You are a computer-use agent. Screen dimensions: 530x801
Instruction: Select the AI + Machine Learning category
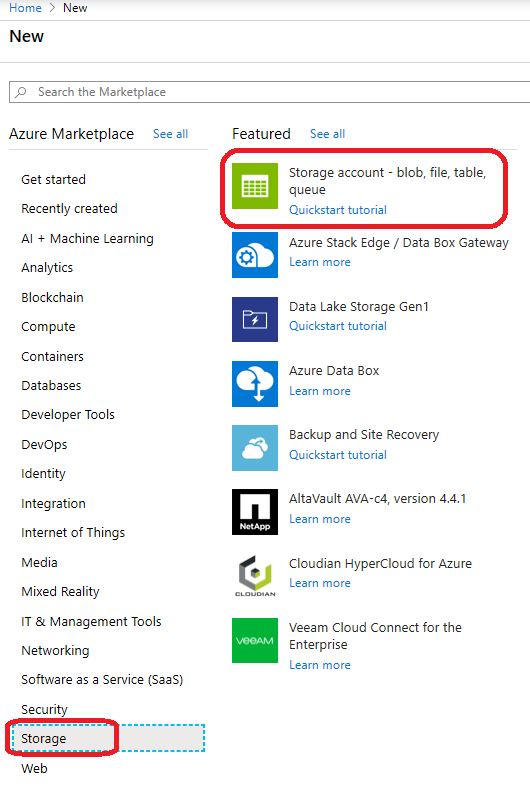click(x=87, y=239)
